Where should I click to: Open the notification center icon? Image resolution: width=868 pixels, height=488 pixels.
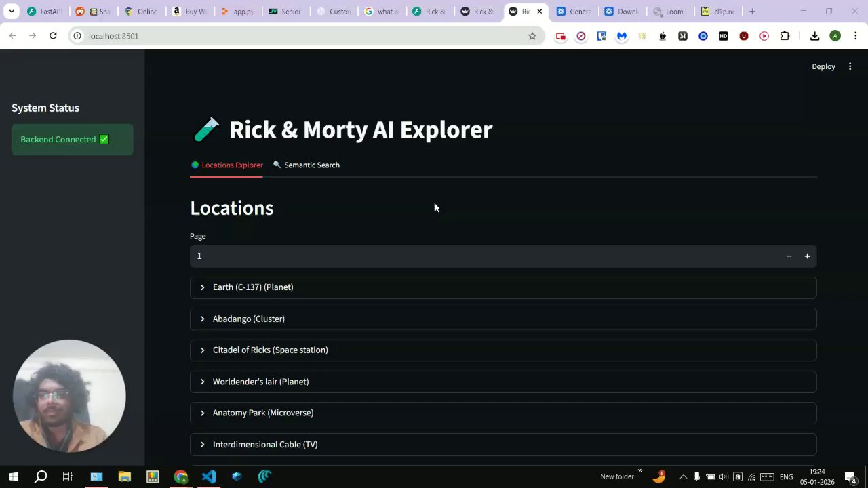tap(850, 476)
